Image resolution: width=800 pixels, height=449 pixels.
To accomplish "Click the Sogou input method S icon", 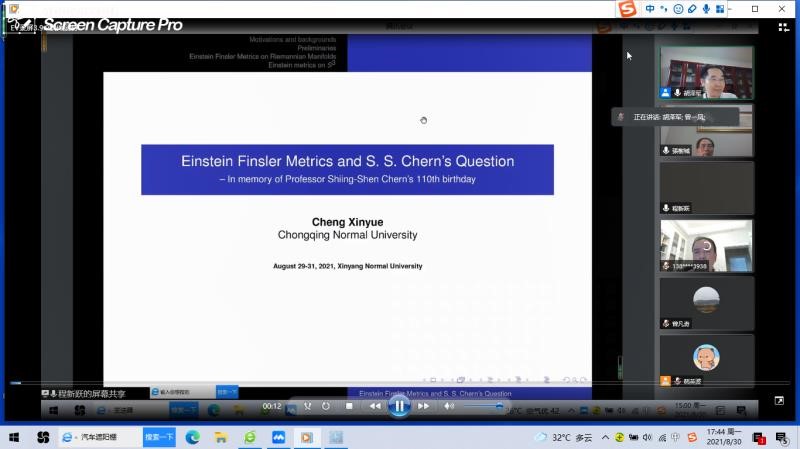I will pos(627,9).
